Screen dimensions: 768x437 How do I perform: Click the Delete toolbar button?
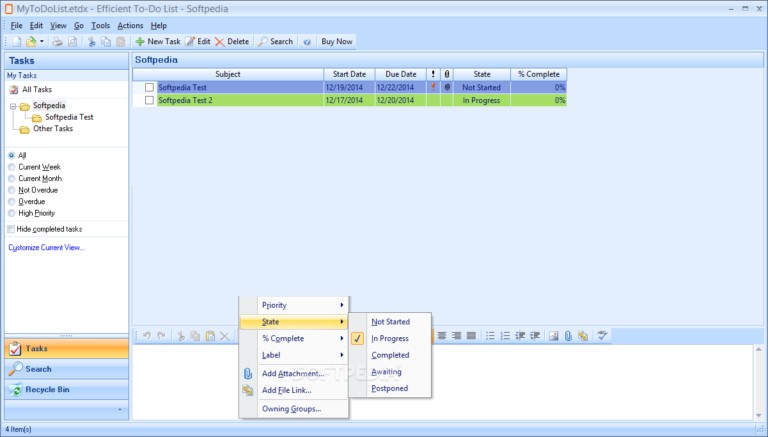pyautogui.click(x=232, y=42)
